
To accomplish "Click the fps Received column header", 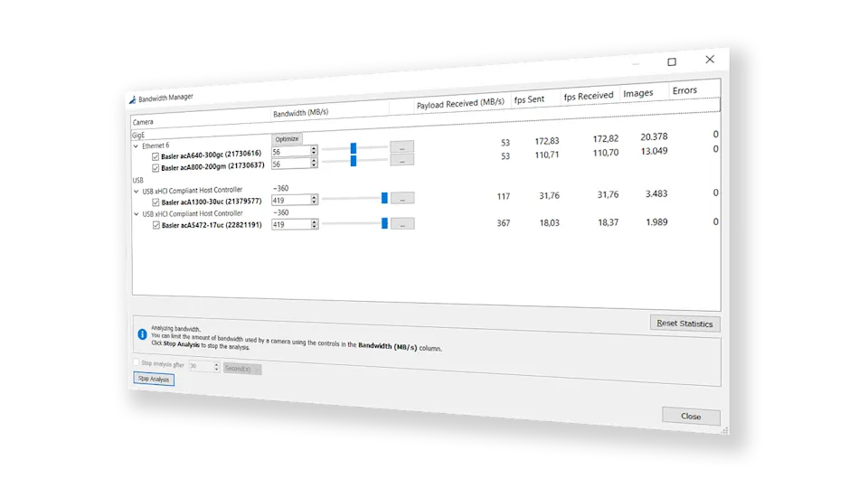I will click(x=589, y=97).
